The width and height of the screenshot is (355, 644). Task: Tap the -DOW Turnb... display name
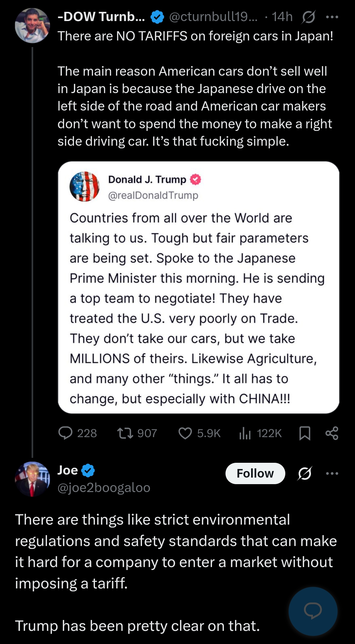pyautogui.click(x=101, y=17)
